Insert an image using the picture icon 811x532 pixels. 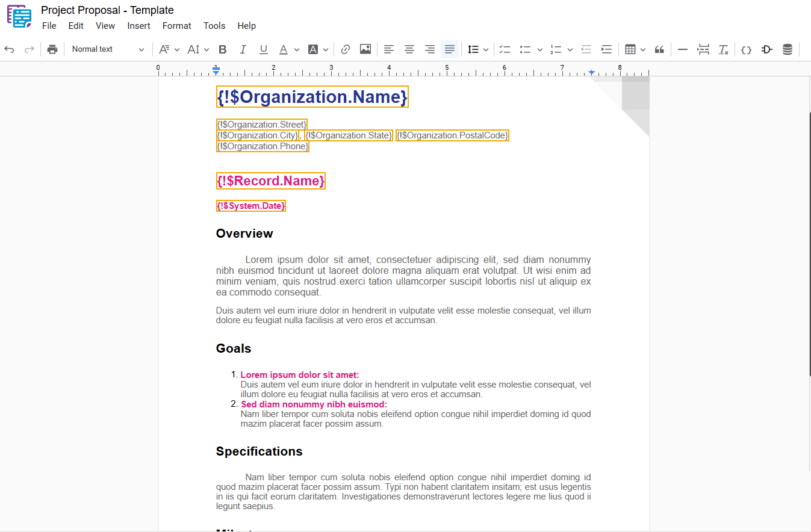365,49
